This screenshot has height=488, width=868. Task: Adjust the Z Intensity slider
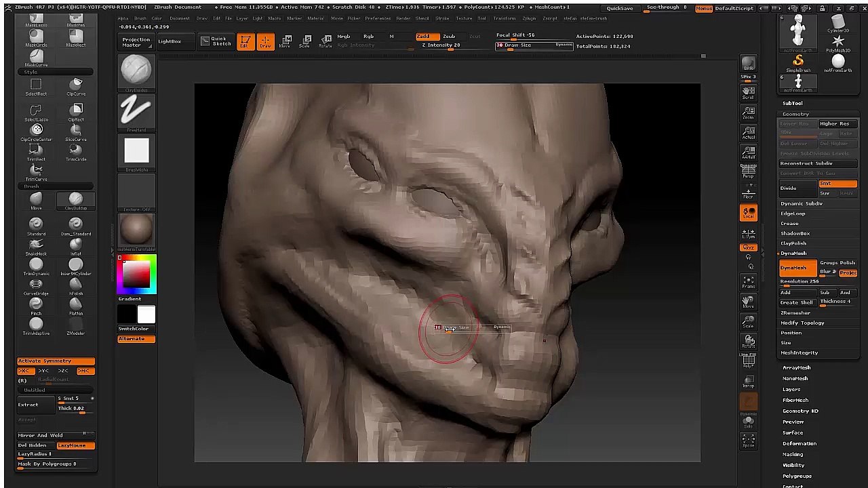[450, 46]
